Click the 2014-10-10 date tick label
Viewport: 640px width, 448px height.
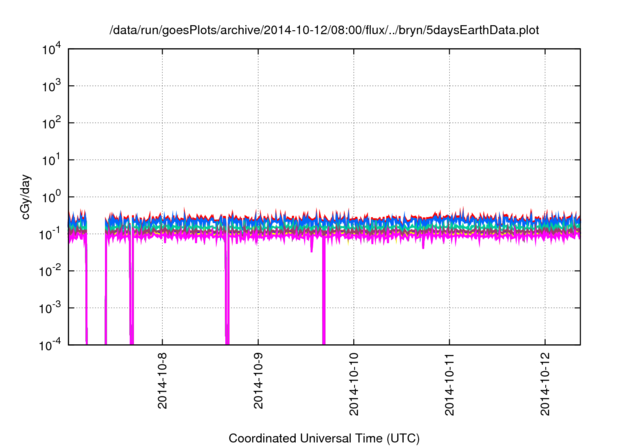[354, 384]
